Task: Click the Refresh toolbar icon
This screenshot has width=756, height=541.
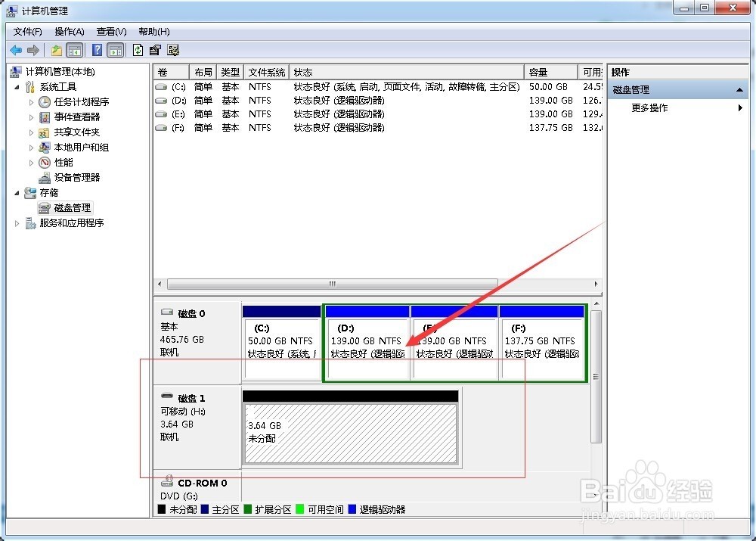Action: click(138, 50)
